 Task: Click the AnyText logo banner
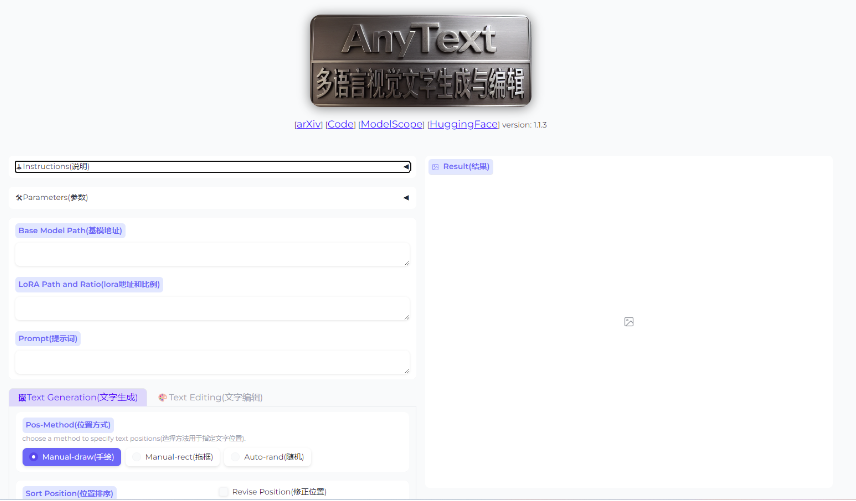(x=419, y=61)
